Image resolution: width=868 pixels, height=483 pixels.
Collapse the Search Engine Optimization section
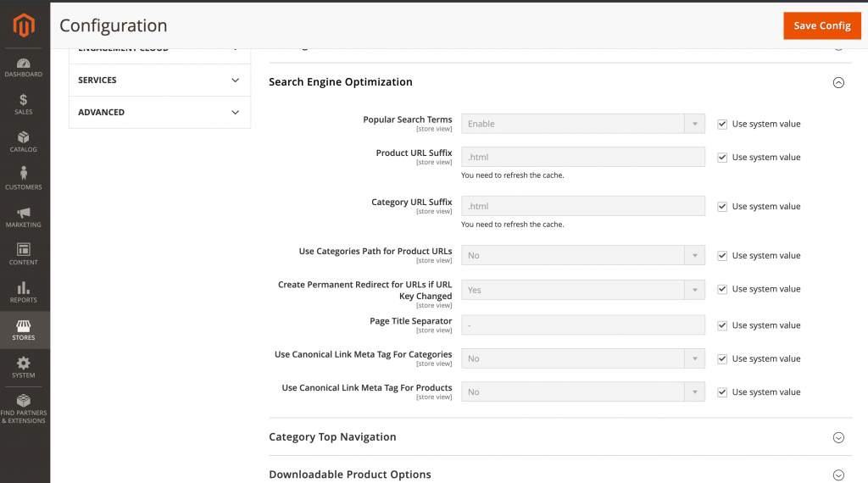point(838,82)
